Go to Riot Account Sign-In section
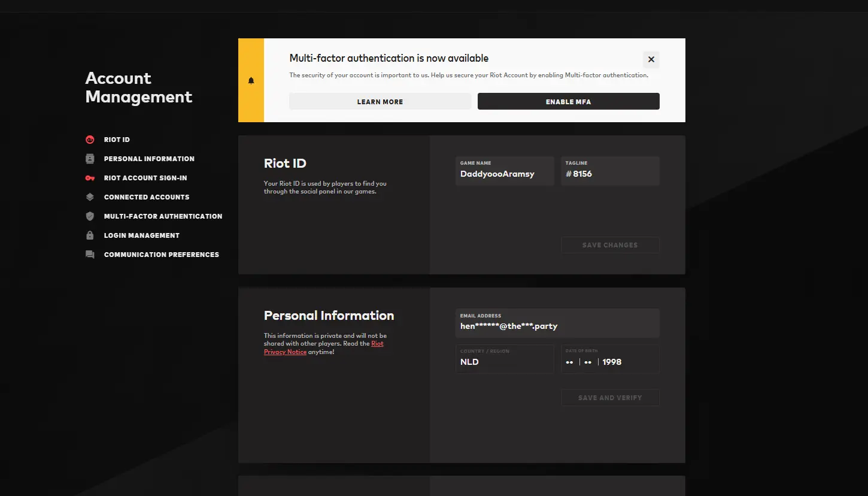The height and width of the screenshot is (496, 868). click(x=145, y=178)
